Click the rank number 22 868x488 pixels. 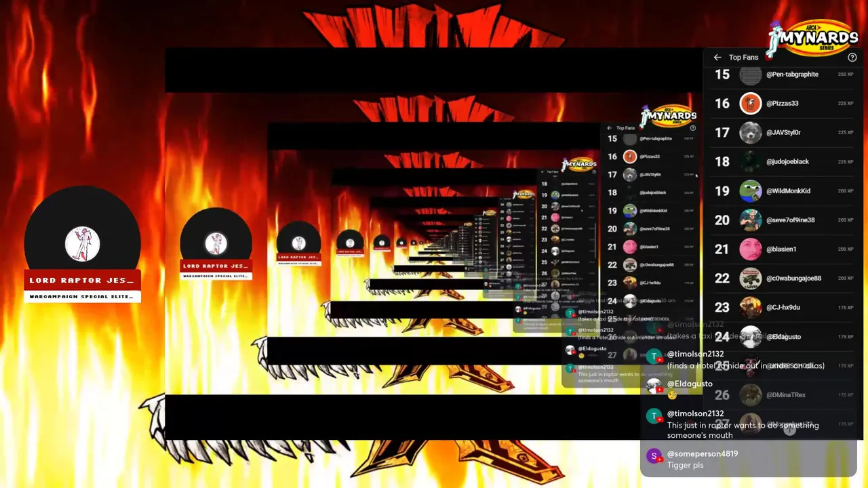coord(722,279)
